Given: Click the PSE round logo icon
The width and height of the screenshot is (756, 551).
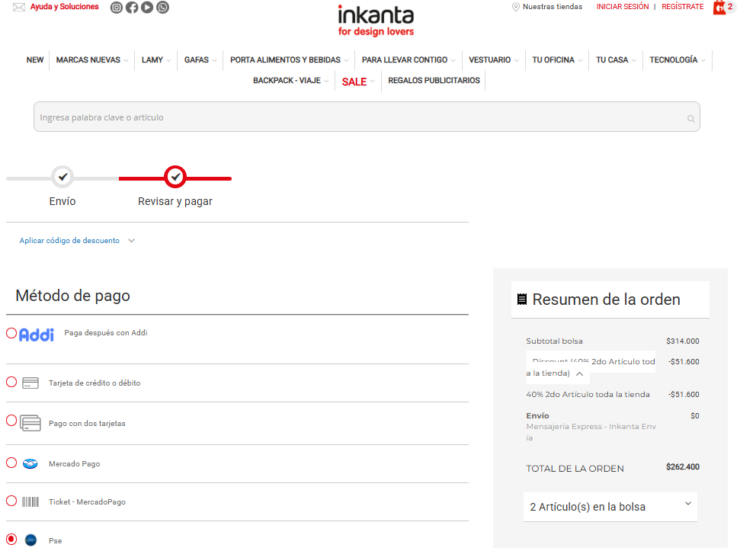Looking at the screenshot, I should coord(30,540).
